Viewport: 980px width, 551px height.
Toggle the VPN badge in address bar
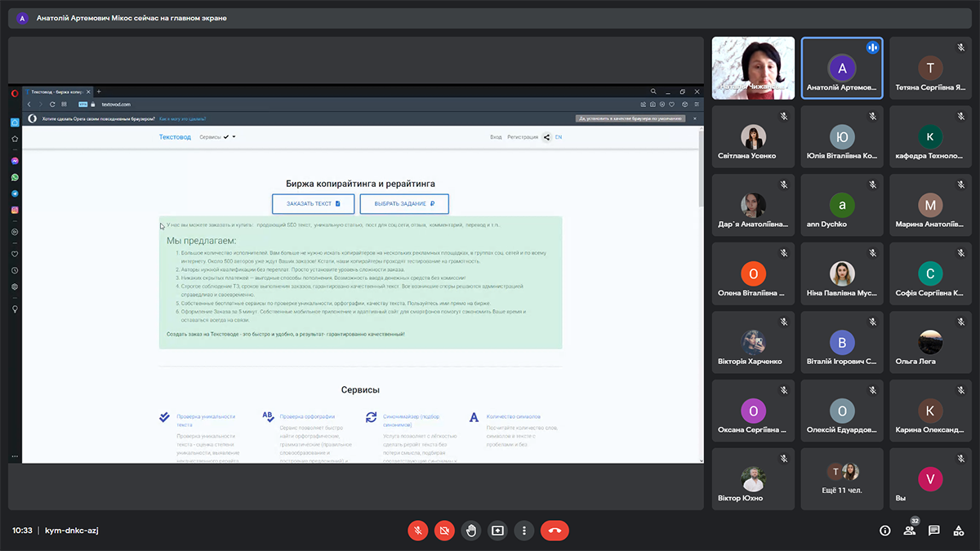pyautogui.click(x=82, y=104)
